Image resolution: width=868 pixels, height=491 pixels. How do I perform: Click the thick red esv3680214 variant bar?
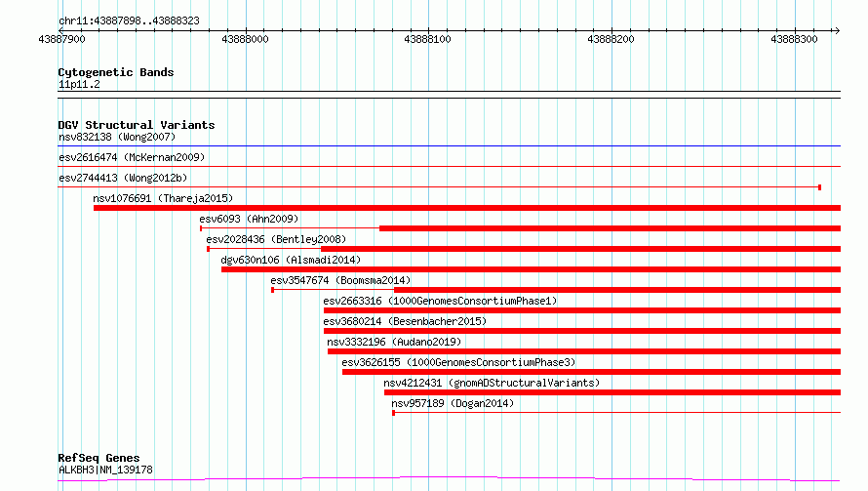(x=582, y=331)
